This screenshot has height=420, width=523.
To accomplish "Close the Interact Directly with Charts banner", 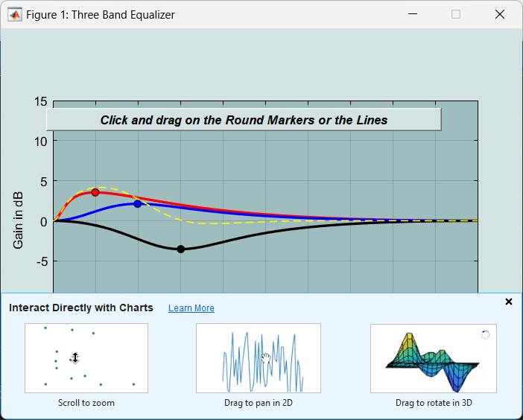I will [508, 302].
